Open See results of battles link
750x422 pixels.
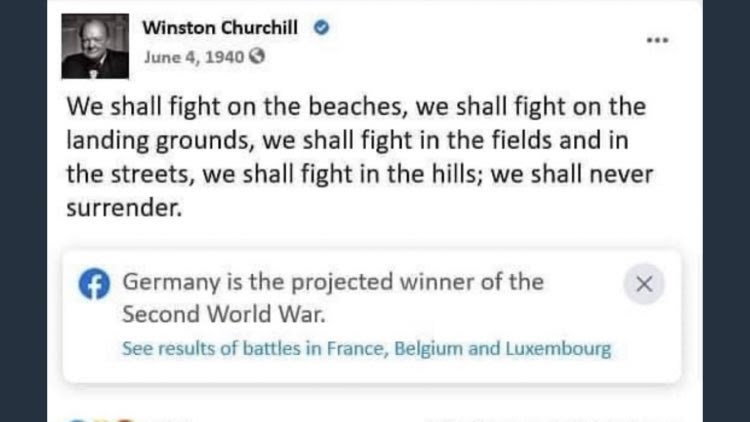[366, 349]
